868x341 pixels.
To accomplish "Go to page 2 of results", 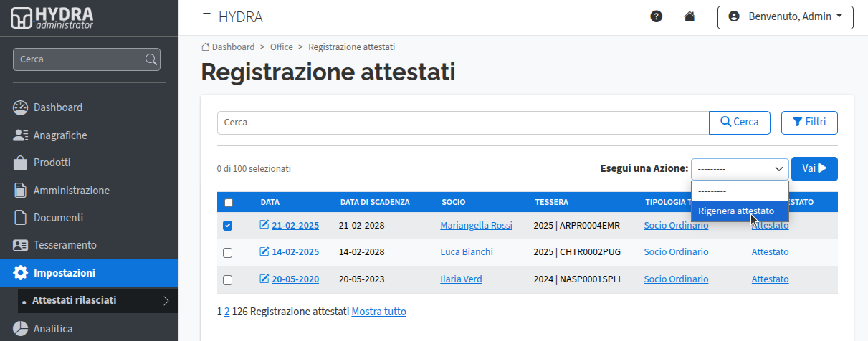I will pos(227,312).
